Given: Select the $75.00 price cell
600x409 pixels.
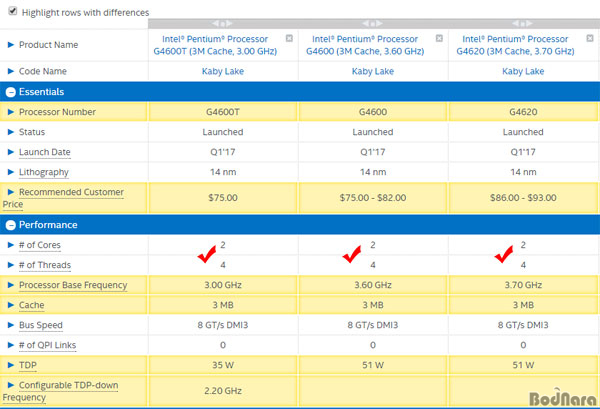Looking at the screenshot, I should pos(223,198).
